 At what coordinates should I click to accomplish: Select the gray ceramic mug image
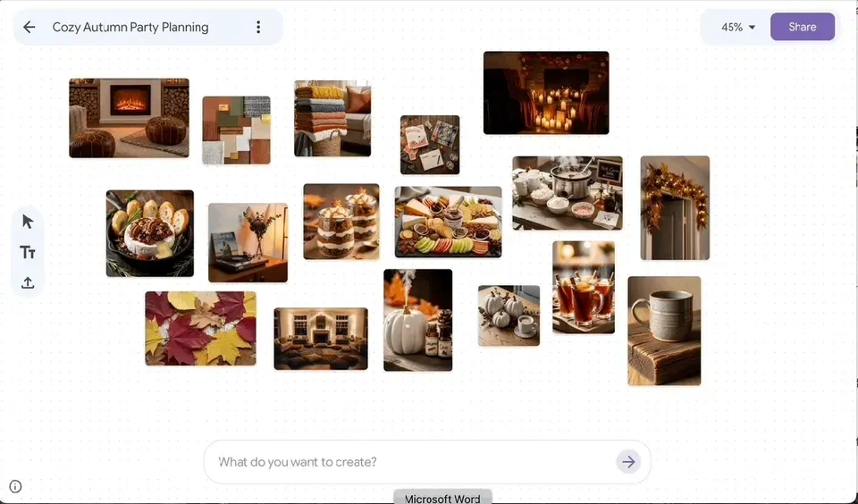[664, 331]
